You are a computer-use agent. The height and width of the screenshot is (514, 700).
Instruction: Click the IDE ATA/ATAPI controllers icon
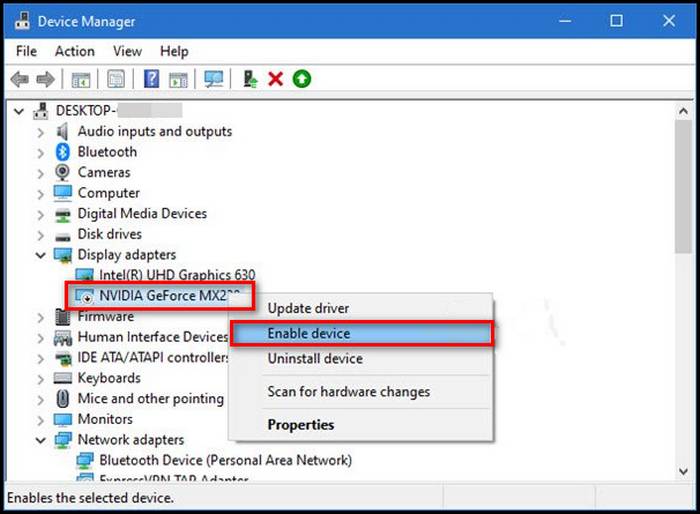point(62,358)
